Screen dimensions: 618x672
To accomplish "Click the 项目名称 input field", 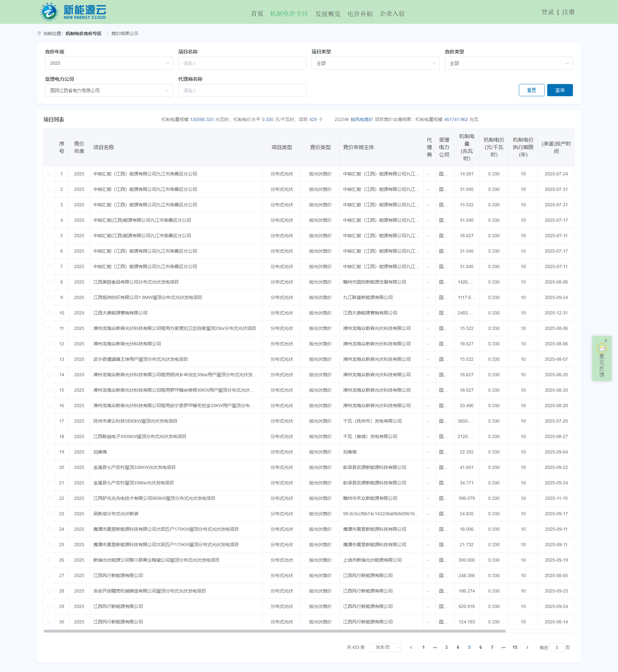I will (242, 63).
